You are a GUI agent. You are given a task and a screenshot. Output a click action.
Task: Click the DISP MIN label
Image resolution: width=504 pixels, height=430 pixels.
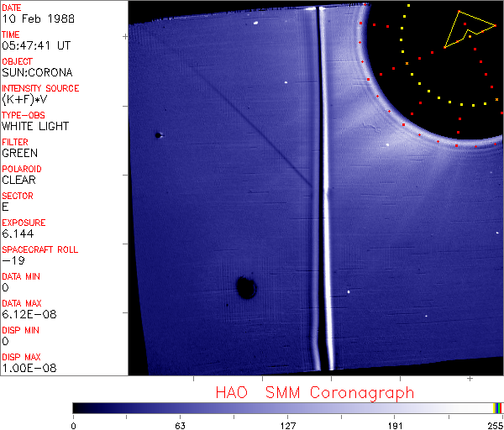point(20,330)
